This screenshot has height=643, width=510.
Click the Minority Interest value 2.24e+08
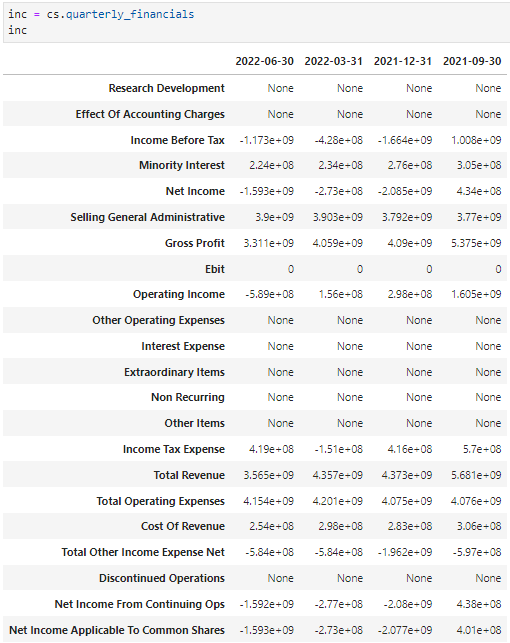(x=271, y=165)
